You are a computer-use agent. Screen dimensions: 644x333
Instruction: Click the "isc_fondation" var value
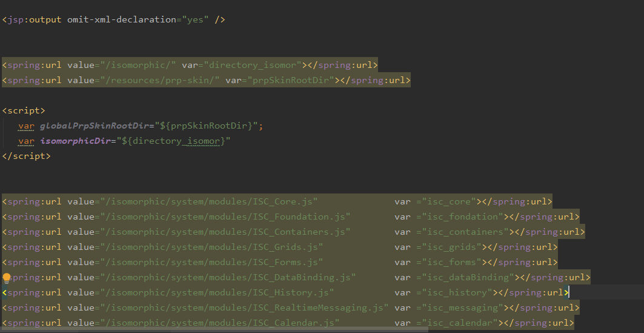[x=460, y=217]
